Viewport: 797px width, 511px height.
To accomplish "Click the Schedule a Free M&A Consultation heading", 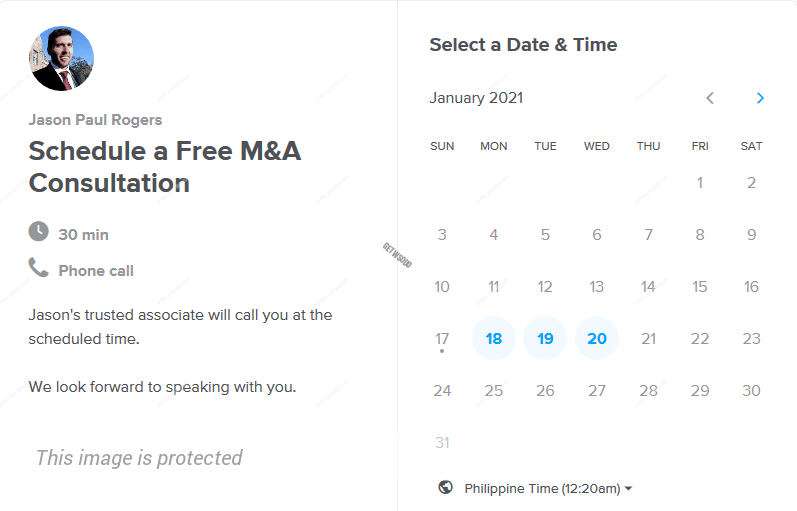I will pos(164,167).
